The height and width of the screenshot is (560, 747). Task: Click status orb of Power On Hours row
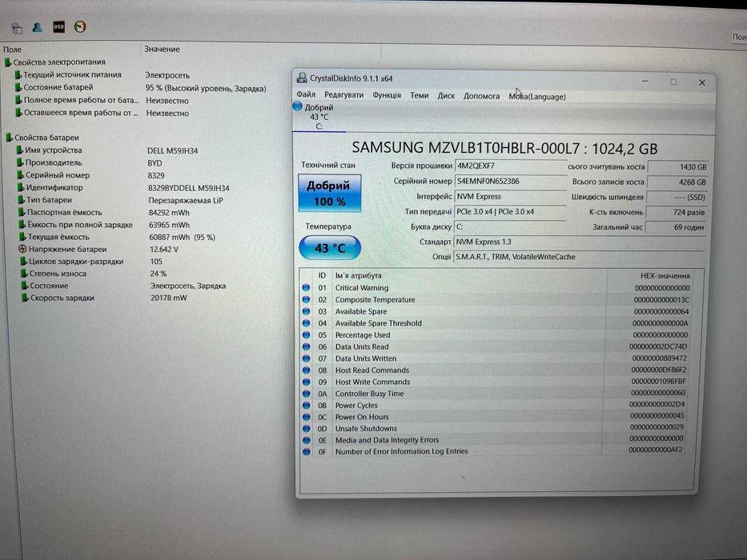pyautogui.click(x=307, y=417)
